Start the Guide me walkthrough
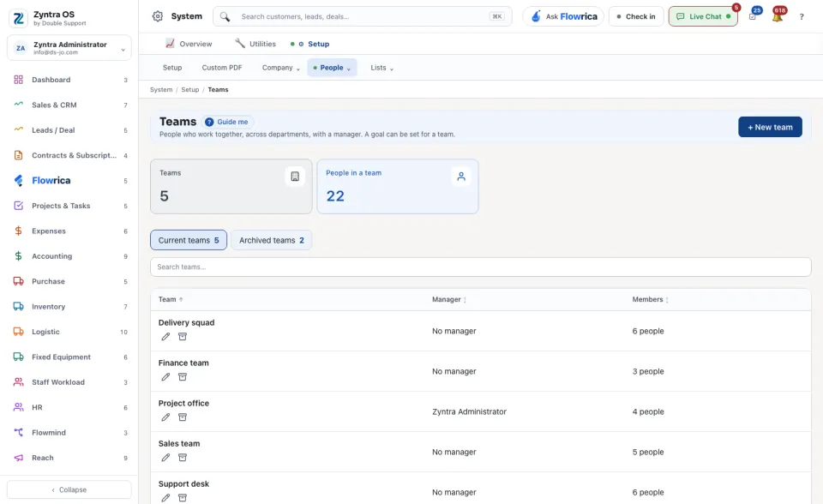823x504 pixels. pyautogui.click(x=226, y=122)
